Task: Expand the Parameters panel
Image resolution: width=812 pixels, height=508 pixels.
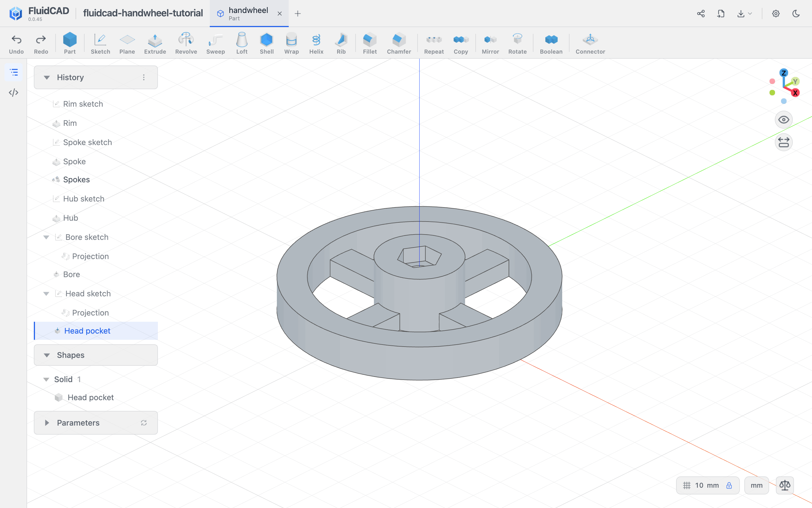Action: click(47, 423)
